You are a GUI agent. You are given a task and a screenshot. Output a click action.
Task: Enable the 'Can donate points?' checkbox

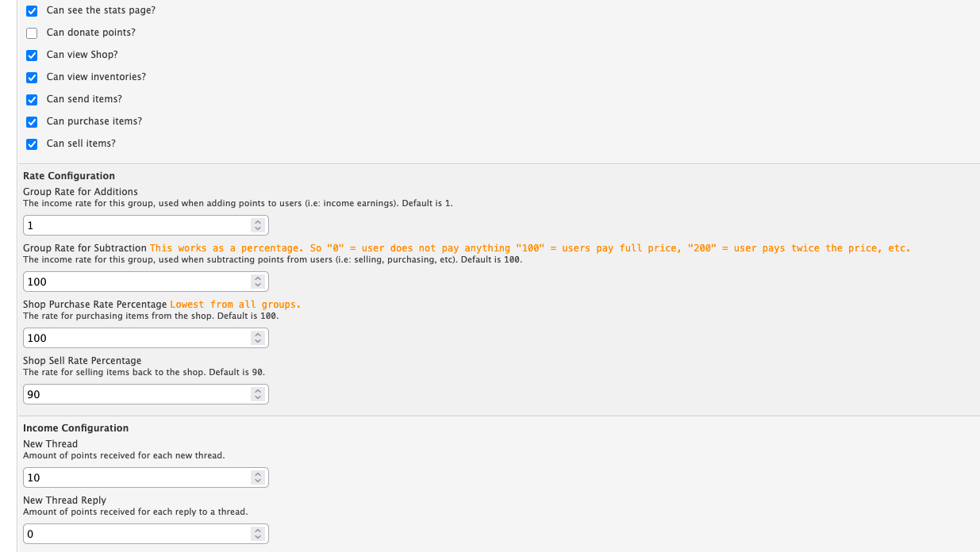[x=32, y=33]
